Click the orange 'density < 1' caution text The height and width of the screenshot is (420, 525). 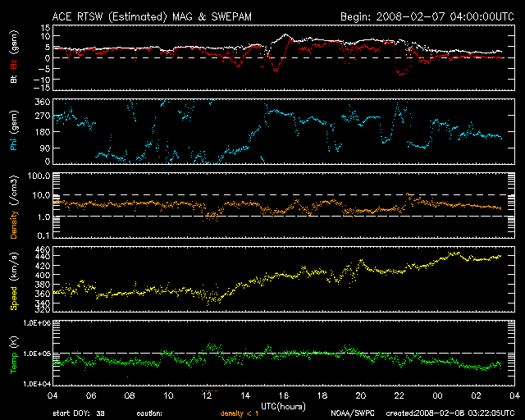pos(240,413)
